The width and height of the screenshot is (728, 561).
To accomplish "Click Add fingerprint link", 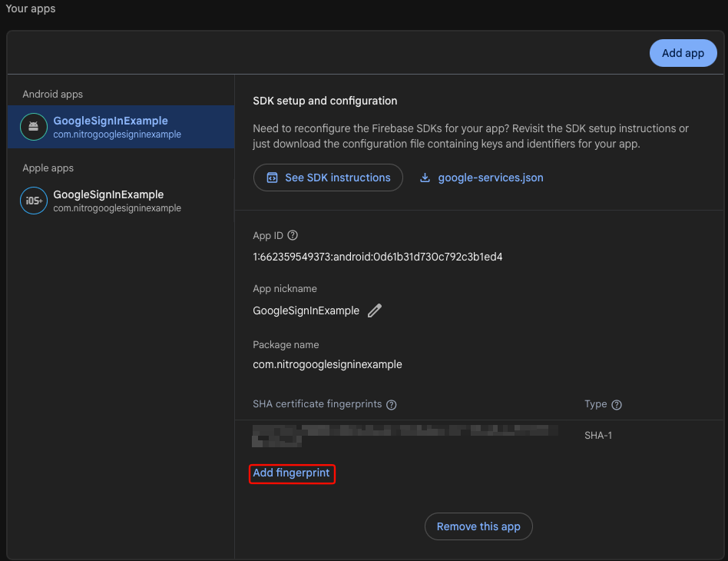I will pos(292,473).
